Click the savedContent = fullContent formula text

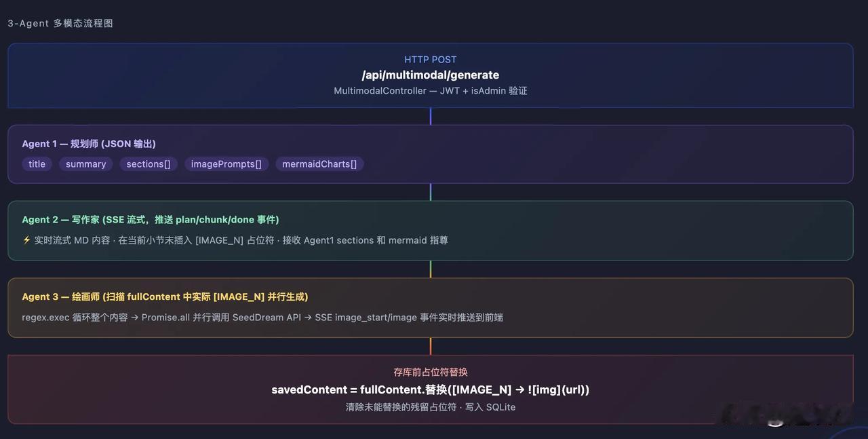point(431,389)
